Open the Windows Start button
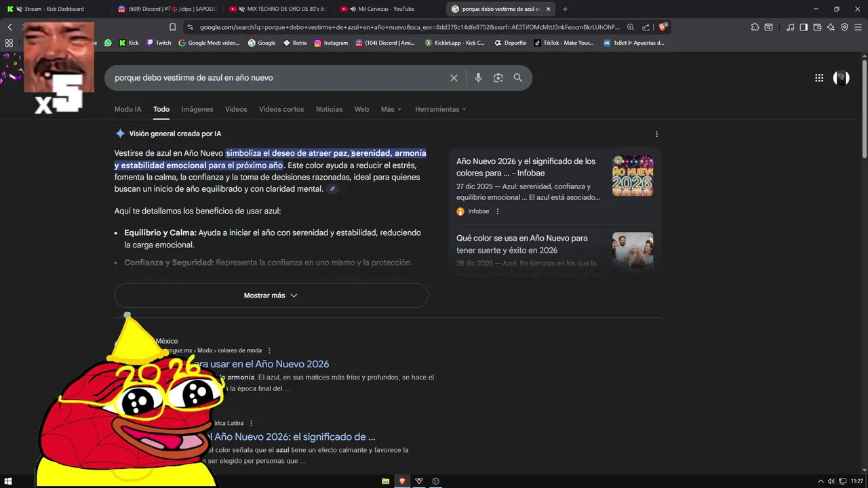 (x=9, y=481)
